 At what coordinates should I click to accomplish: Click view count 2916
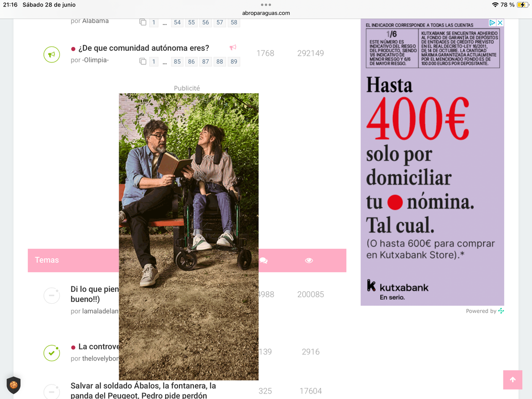pos(311,352)
